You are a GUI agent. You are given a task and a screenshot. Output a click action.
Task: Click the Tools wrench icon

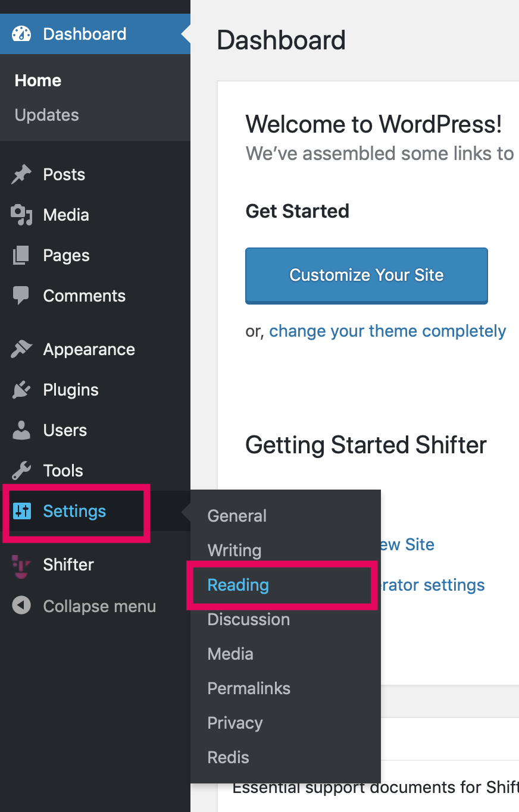tap(21, 471)
